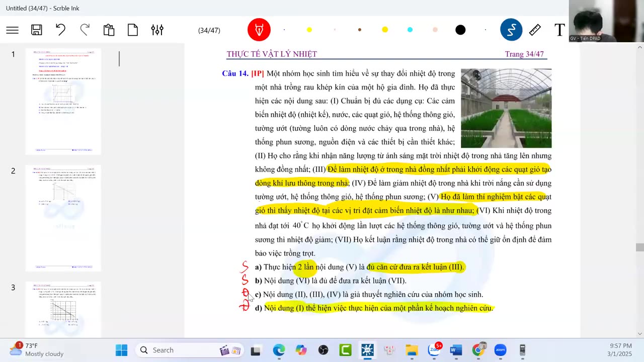Save the notebook with the floppy disk icon

click(37, 30)
